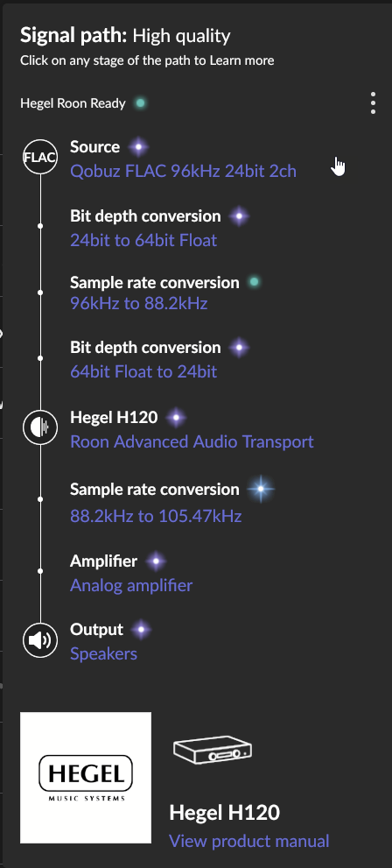Click the purple star next to Output

pyautogui.click(x=141, y=630)
